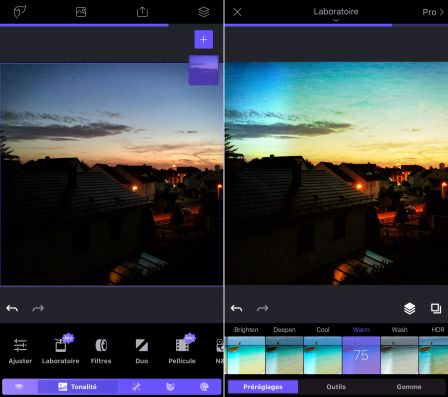Apply the Brighten preset thumbnail
Screen dimensions: 448x397
[x=246, y=355]
